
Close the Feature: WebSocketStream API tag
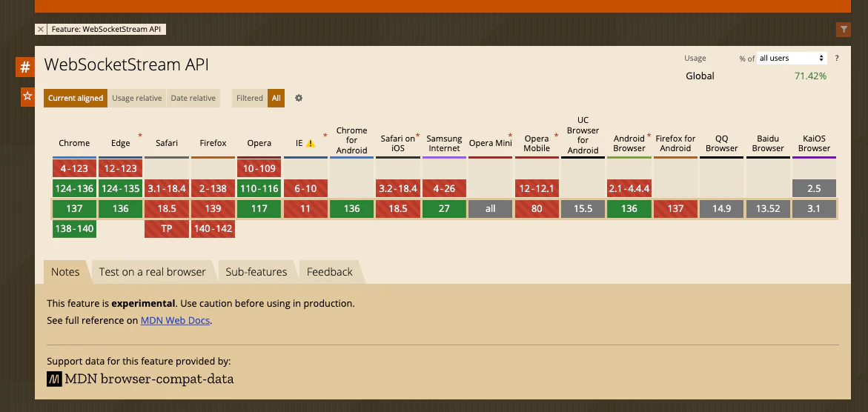coord(41,30)
